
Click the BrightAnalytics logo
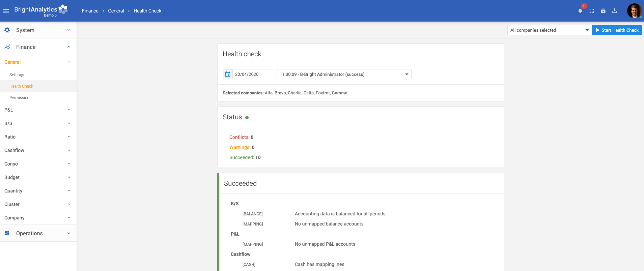(x=41, y=10)
